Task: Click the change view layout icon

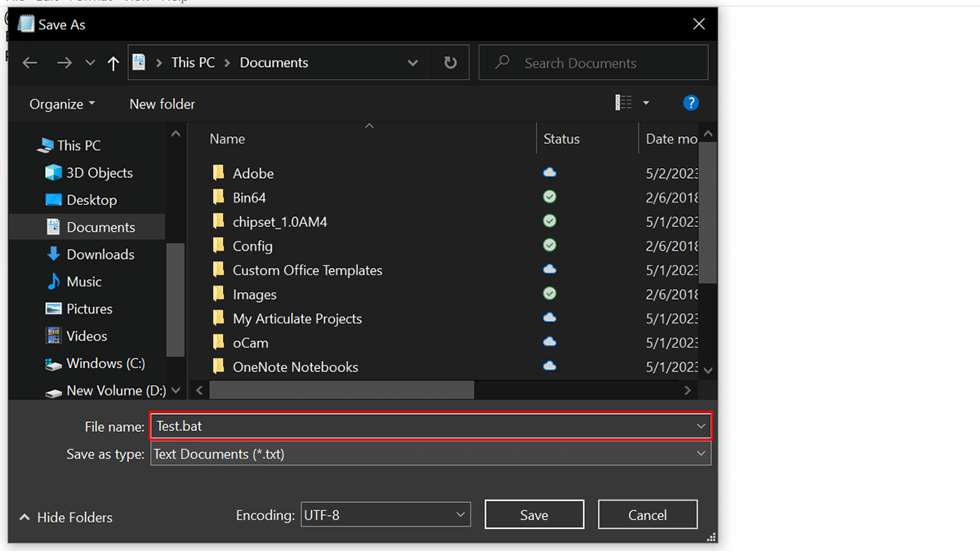Action: 624,103
